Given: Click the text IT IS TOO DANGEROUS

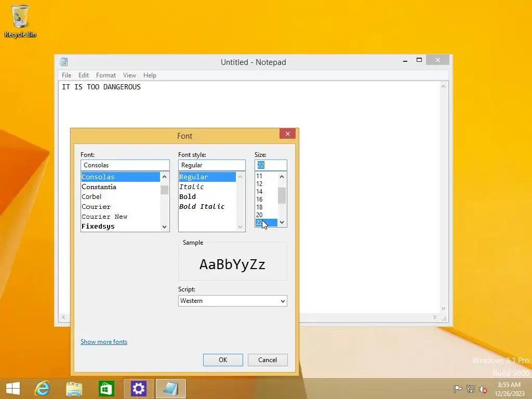Looking at the screenshot, I should pyautogui.click(x=101, y=87).
